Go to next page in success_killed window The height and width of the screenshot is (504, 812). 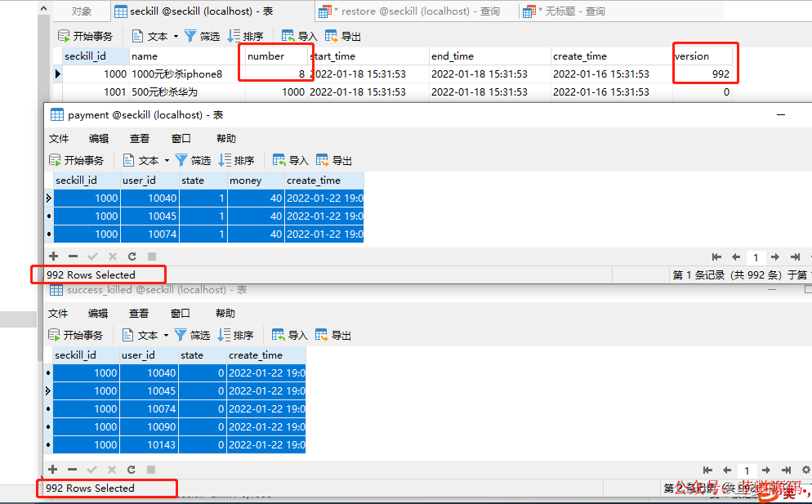766,470
